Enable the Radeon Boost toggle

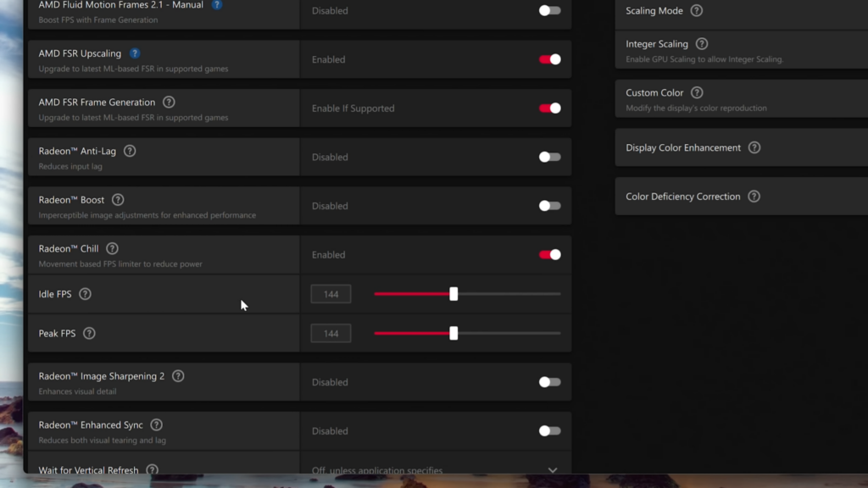pos(549,206)
